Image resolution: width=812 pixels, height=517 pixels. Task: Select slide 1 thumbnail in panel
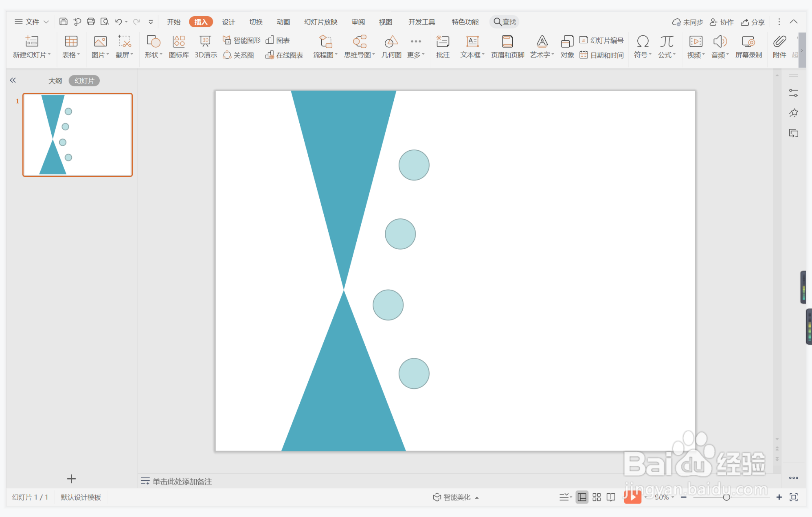point(77,135)
